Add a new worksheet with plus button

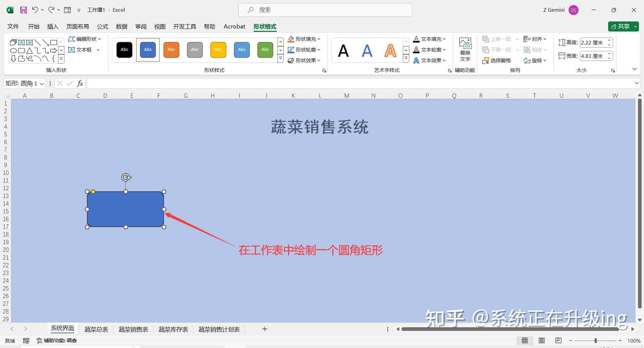265,329
